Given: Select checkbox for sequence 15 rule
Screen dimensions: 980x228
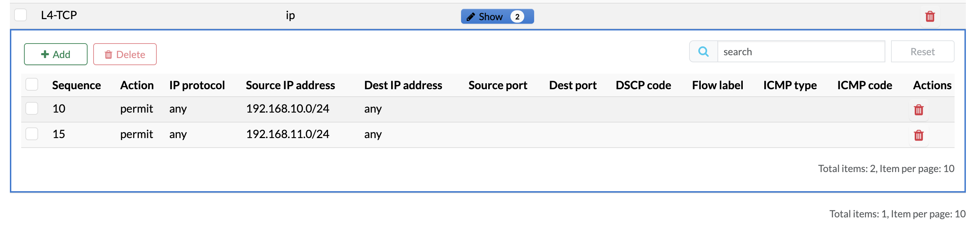Looking at the screenshot, I should point(32,134).
